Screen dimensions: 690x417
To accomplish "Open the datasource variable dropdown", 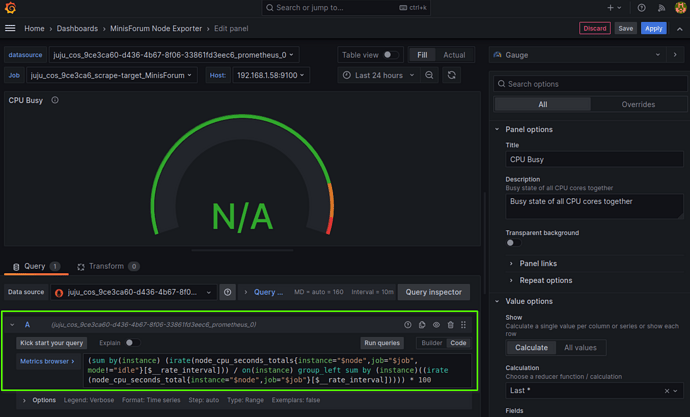I will tap(173, 55).
